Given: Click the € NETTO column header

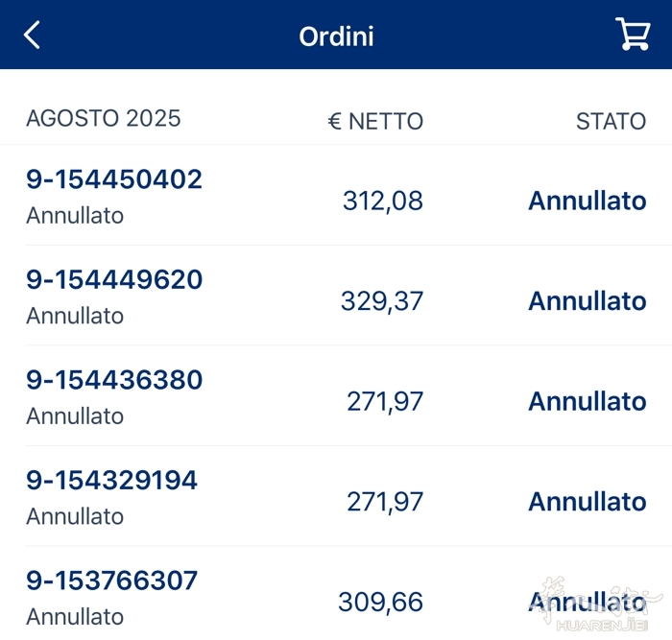Looking at the screenshot, I should tap(375, 121).
